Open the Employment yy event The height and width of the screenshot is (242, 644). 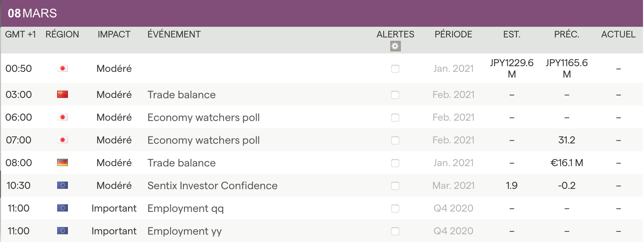tap(184, 231)
